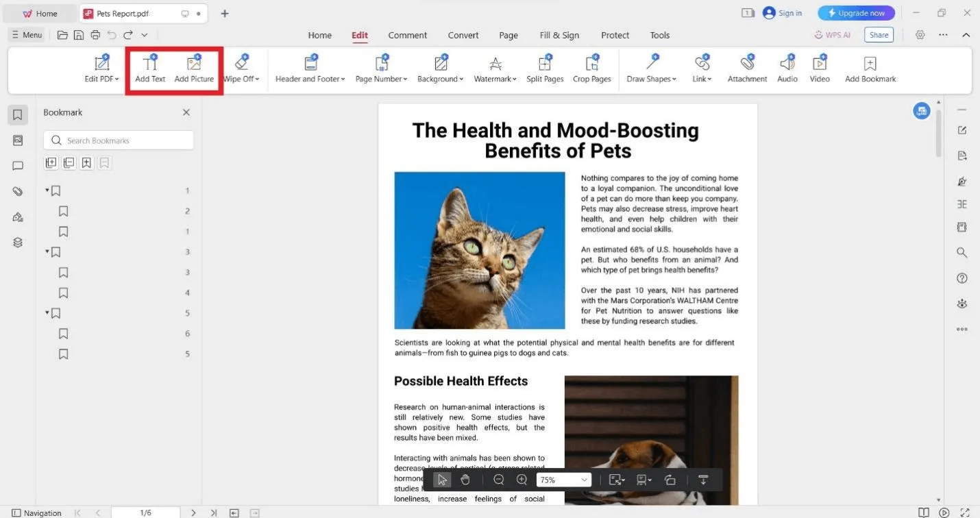Select the Hand tool in the bottom toolbar
Screen dimensions: 980x518
465,479
